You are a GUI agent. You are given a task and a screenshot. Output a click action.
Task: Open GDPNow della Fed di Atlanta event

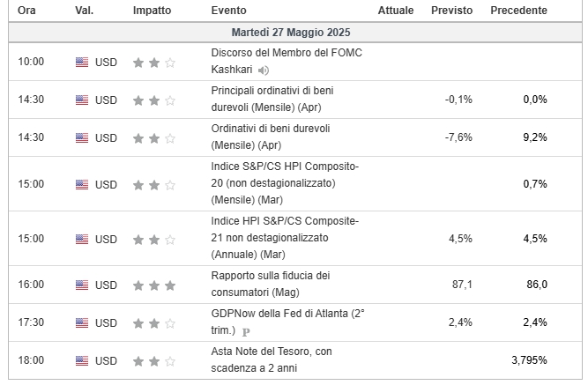click(x=287, y=322)
